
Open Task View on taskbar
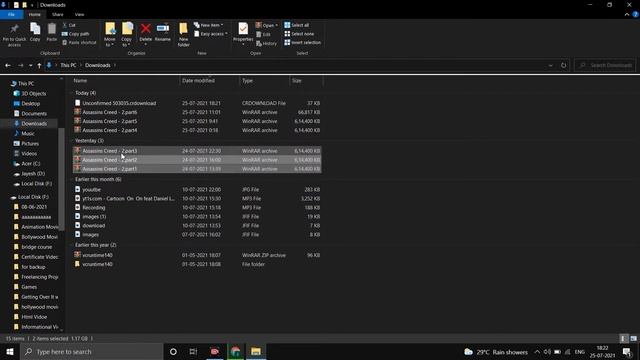(x=193, y=352)
